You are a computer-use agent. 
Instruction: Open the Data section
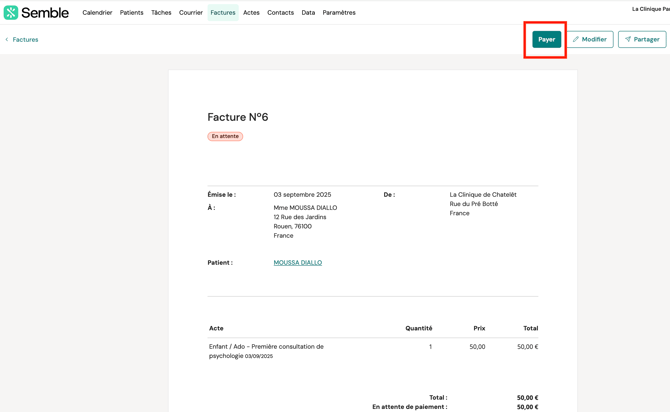(308, 13)
